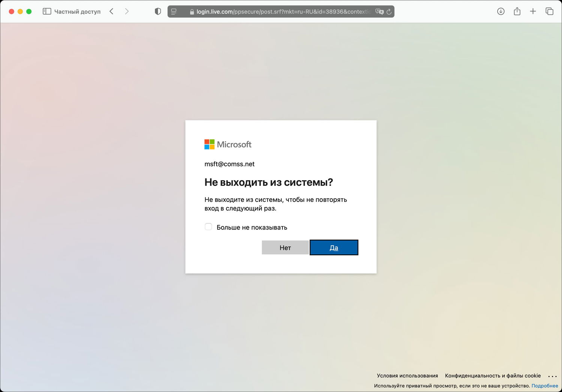Open 'Конфиденциальность и файлы cookie' link
562x392 pixels.
(x=493, y=376)
